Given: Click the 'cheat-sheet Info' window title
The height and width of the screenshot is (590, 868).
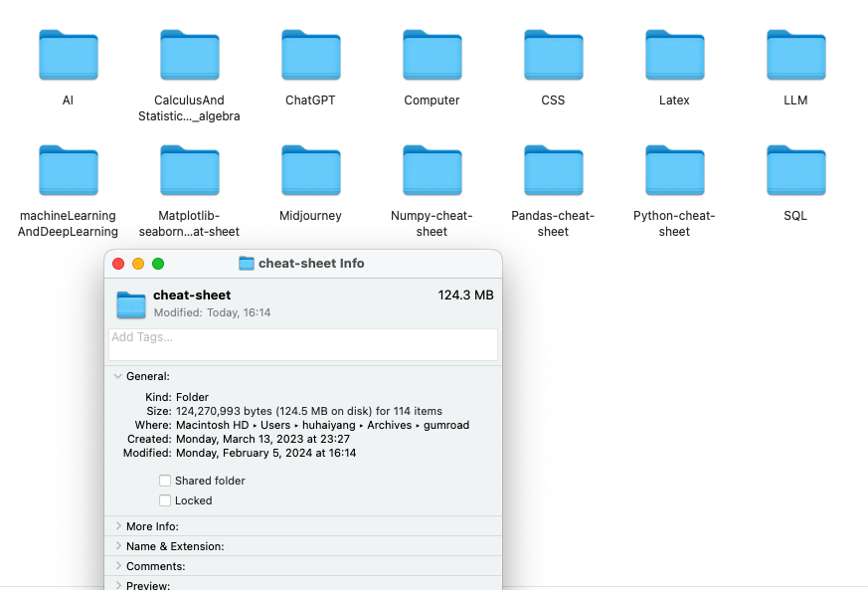Looking at the screenshot, I should pyautogui.click(x=311, y=263).
